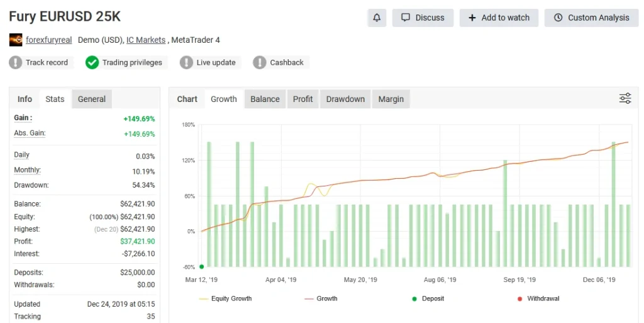Click the Cashback badge text
The height and width of the screenshot is (323, 644).
point(287,62)
